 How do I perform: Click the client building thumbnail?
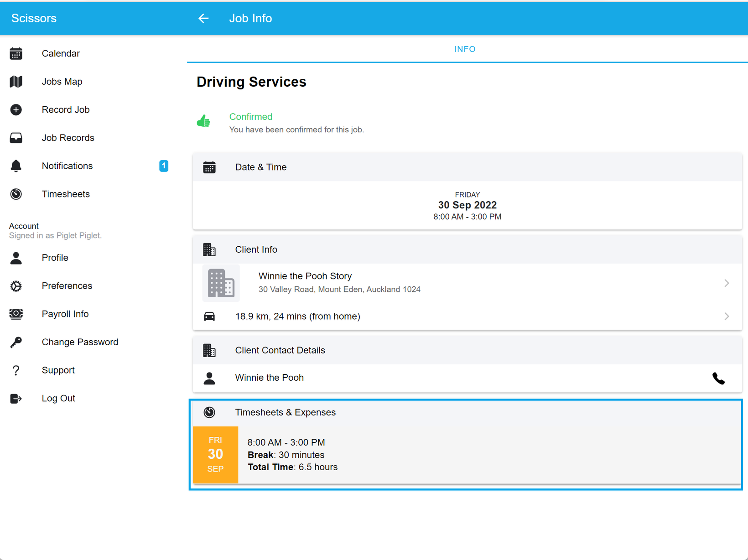(221, 283)
